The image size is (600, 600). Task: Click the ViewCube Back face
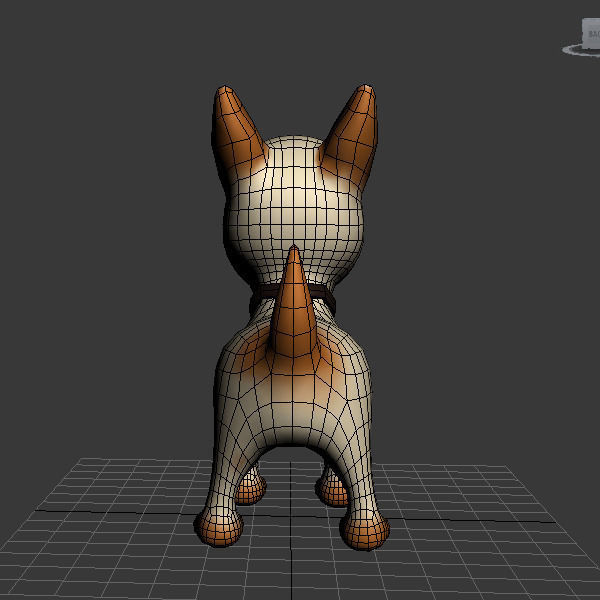(x=592, y=34)
